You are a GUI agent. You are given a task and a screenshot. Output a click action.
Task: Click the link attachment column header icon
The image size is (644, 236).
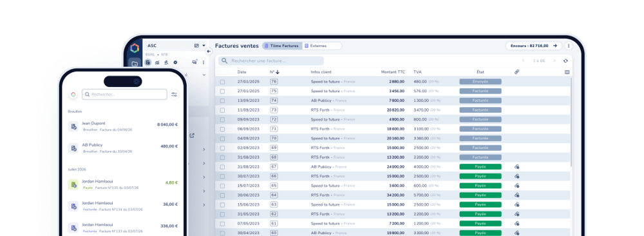[516, 72]
